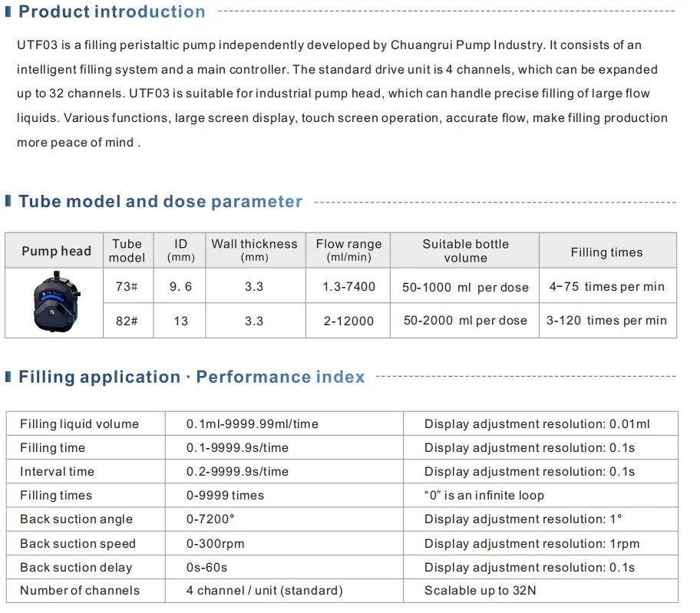Select the Product introduction heading
This screenshot has width=700, height=613.
112,12
